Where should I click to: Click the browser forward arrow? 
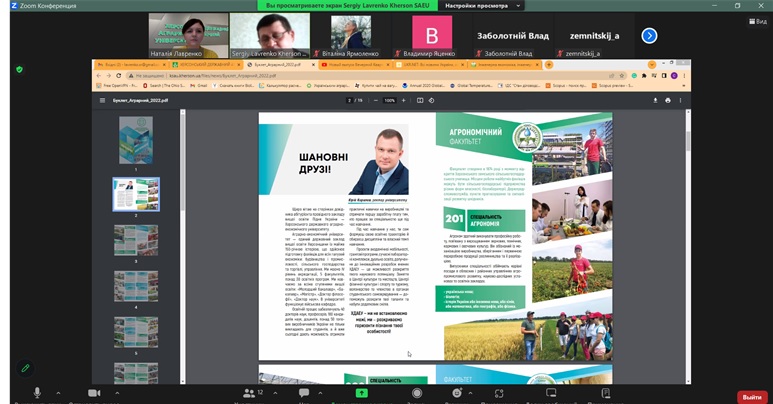click(x=108, y=75)
